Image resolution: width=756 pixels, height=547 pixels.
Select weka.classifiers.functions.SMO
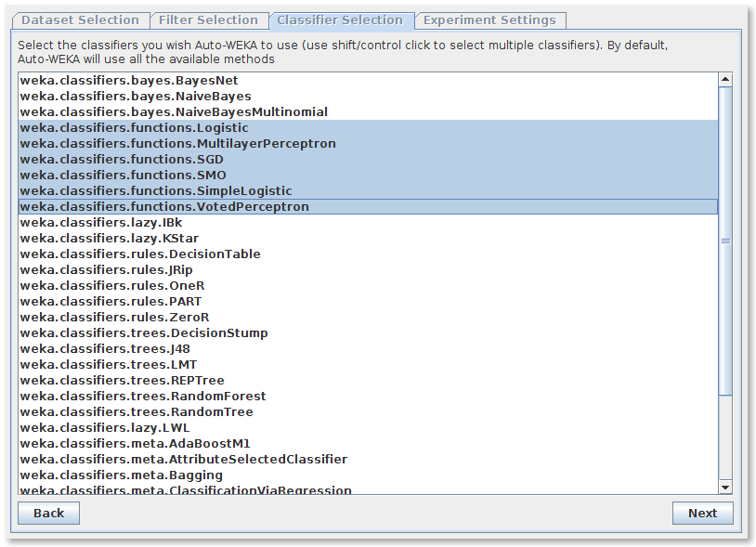coord(369,176)
